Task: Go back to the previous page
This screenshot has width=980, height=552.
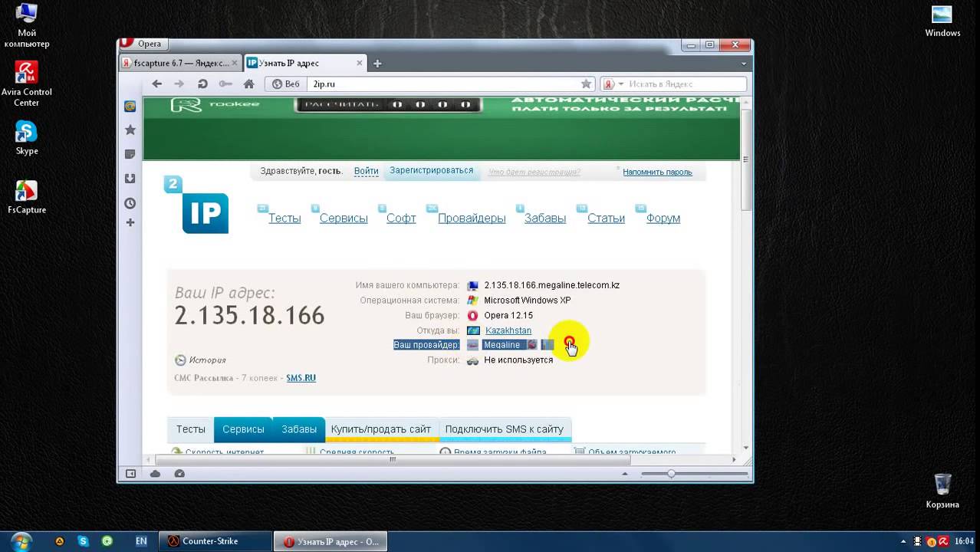Action: (157, 84)
